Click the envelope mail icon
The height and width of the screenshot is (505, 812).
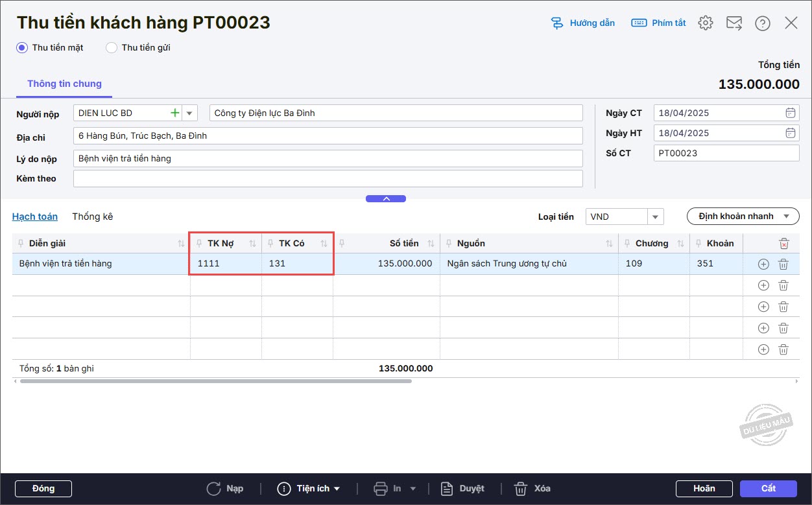(x=734, y=23)
